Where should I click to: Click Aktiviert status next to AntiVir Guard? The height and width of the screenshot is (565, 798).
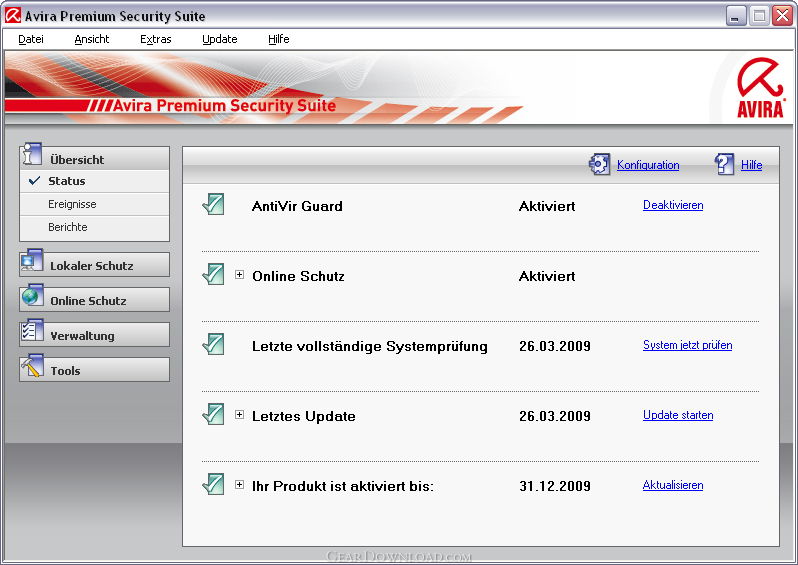tap(547, 206)
